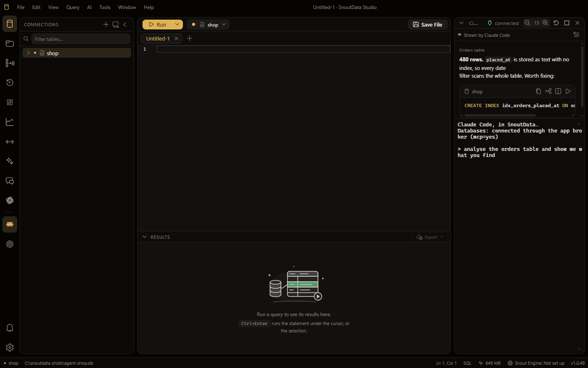This screenshot has height=368, width=588.
Task: Zoom out the Claude terminal text
Action: click(527, 23)
